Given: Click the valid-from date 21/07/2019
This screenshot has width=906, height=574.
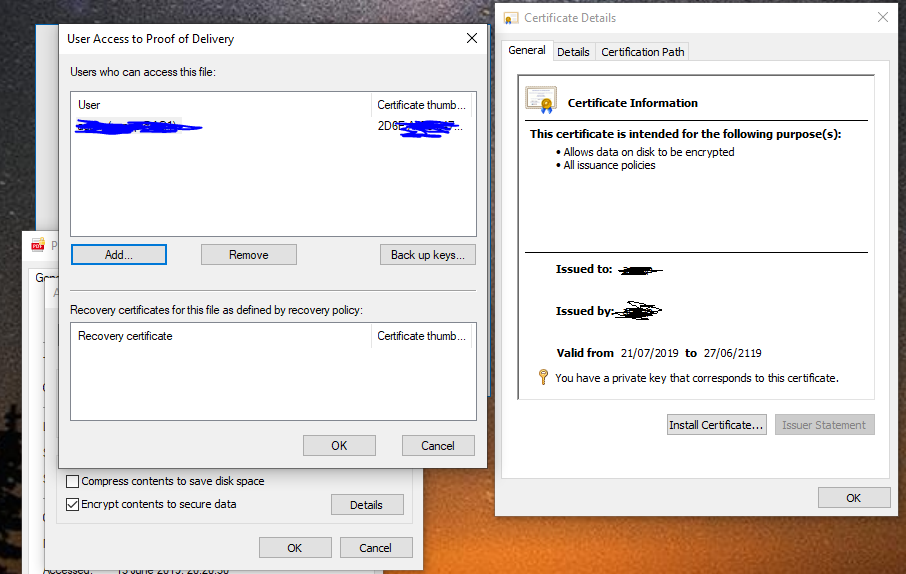Looking at the screenshot, I should 649,353.
